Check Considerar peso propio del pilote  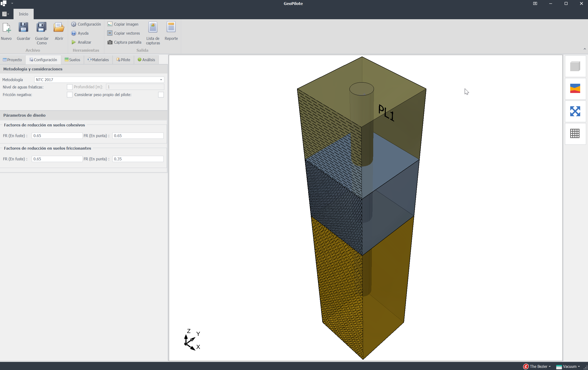(161, 95)
